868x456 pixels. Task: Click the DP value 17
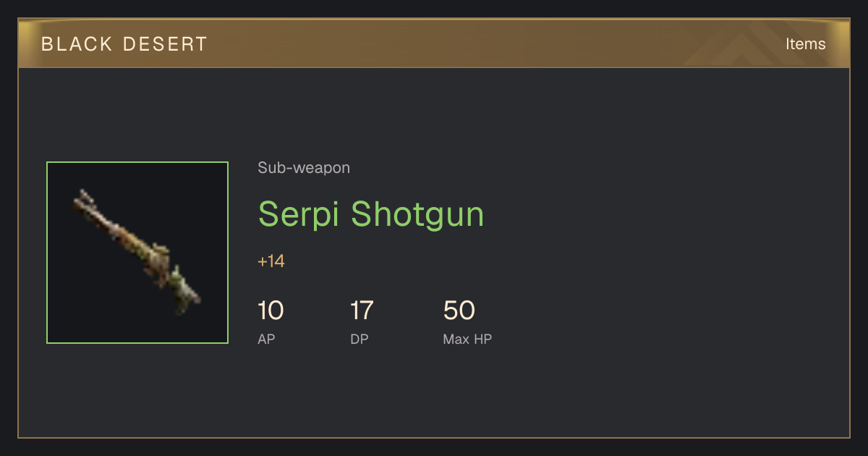click(x=362, y=311)
